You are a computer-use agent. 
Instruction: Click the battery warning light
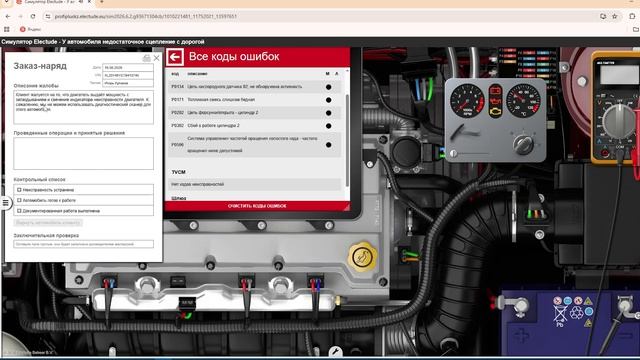tap(495, 89)
